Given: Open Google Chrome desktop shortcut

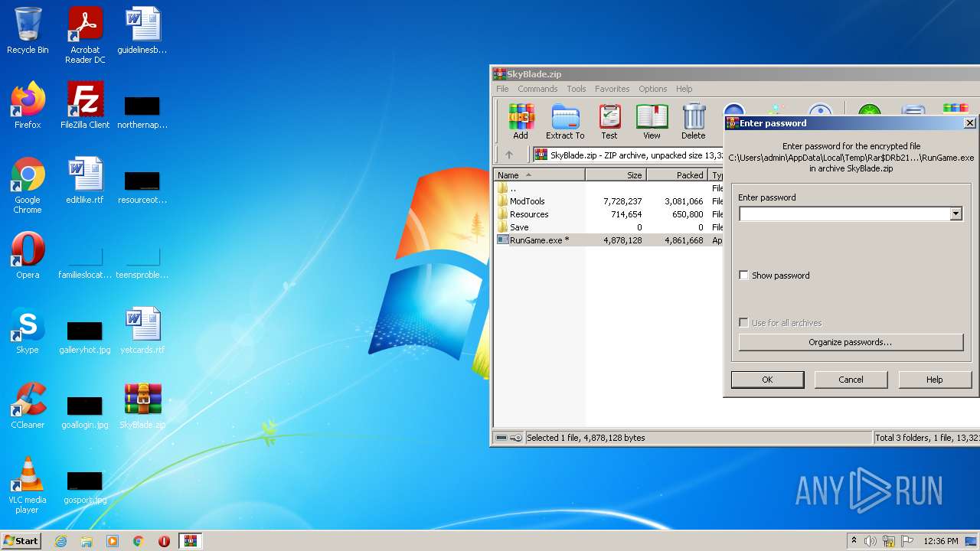Looking at the screenshot, I should tap(28, 185).
